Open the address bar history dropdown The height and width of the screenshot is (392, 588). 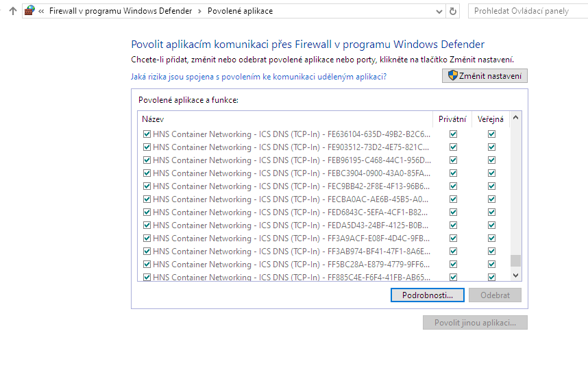[439, 11]
